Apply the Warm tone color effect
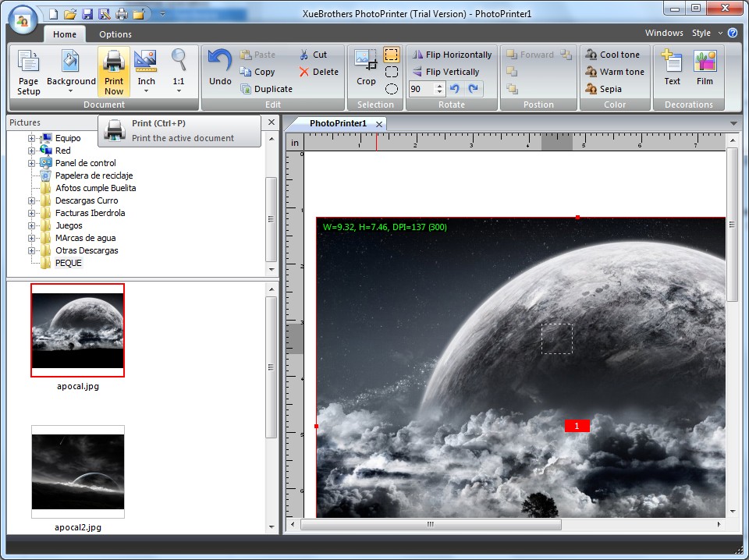This screenshot has height=560, width=749. coord(615,72)
